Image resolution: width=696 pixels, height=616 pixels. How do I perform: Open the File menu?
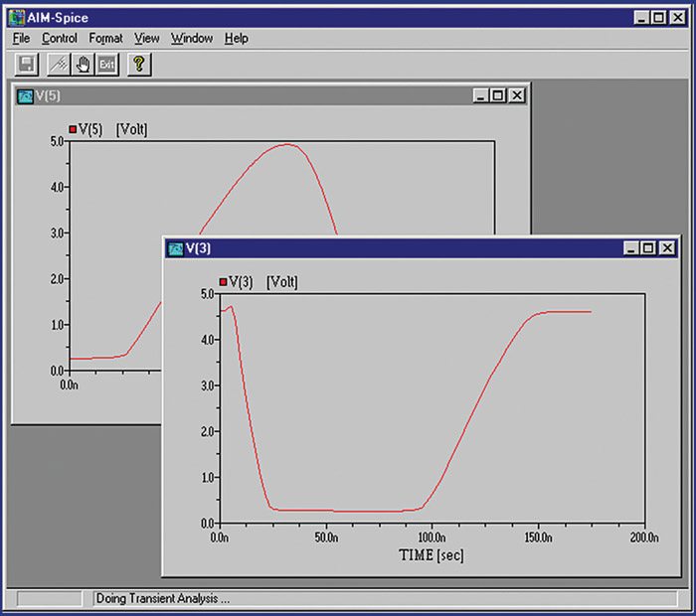(x=22, y=38)
